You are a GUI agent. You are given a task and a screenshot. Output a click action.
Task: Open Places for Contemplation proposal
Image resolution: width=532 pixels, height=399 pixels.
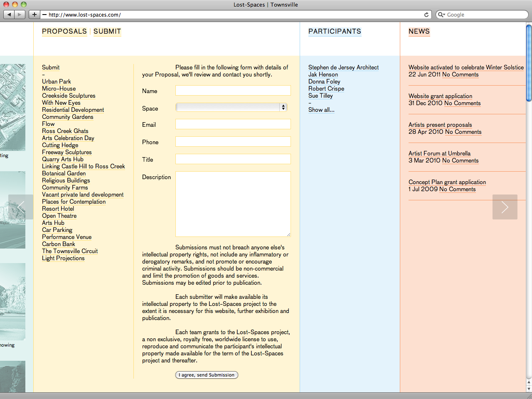click(74, 202)
